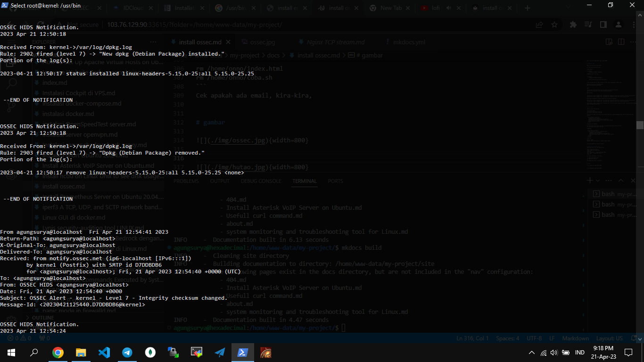Open Google Chrome from the taskbar
644x362 pixels.
58,352
